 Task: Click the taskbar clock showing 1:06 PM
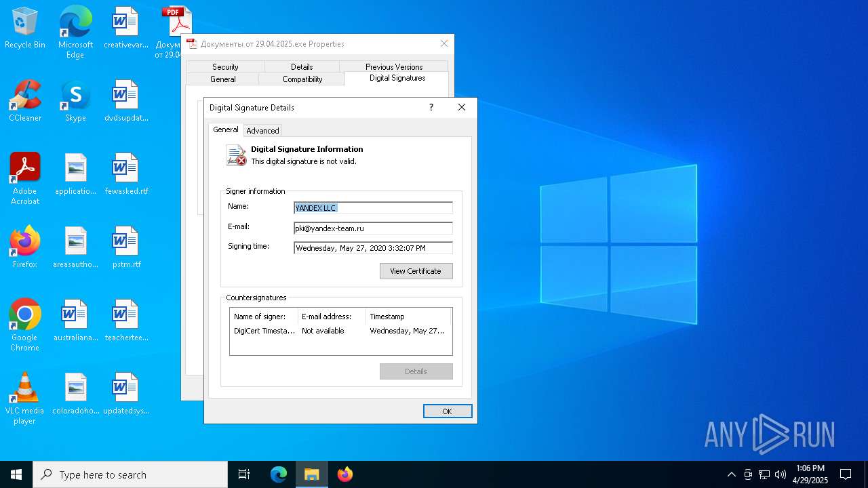click(810, 474)
